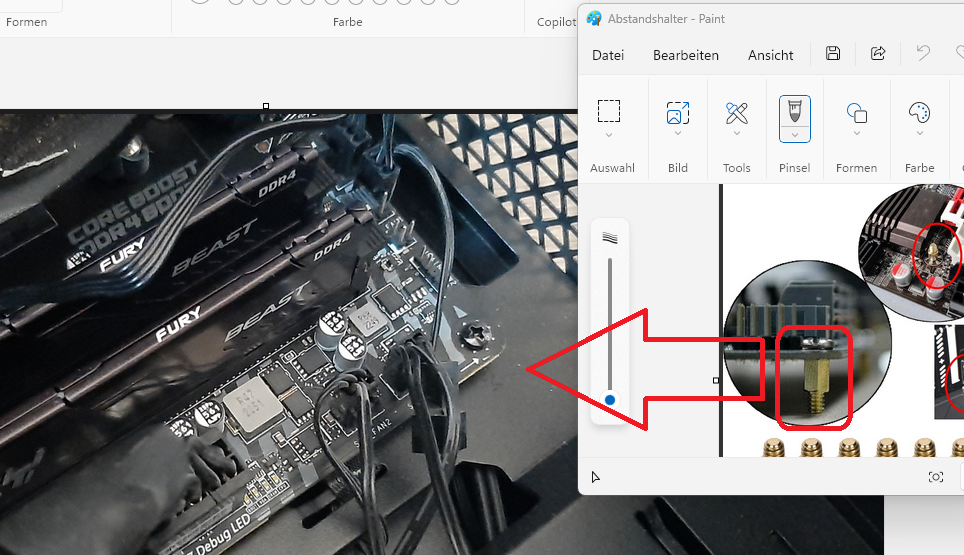The image size is (964, 555).
Task: Click the line thickness icon above the slider
Action: 610,238
